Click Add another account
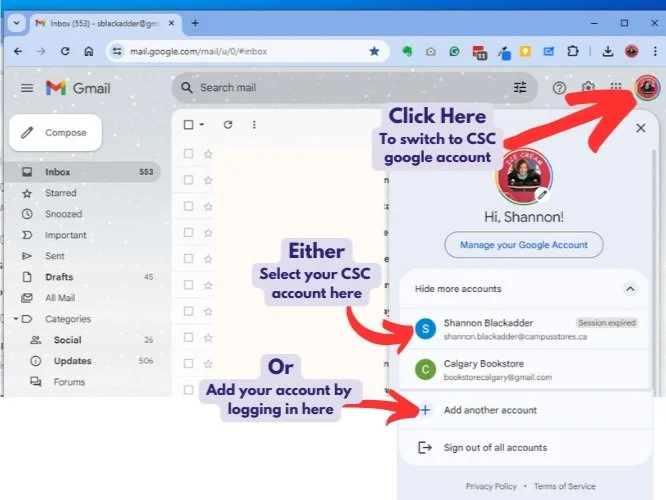666x500 pixels. 524,410
